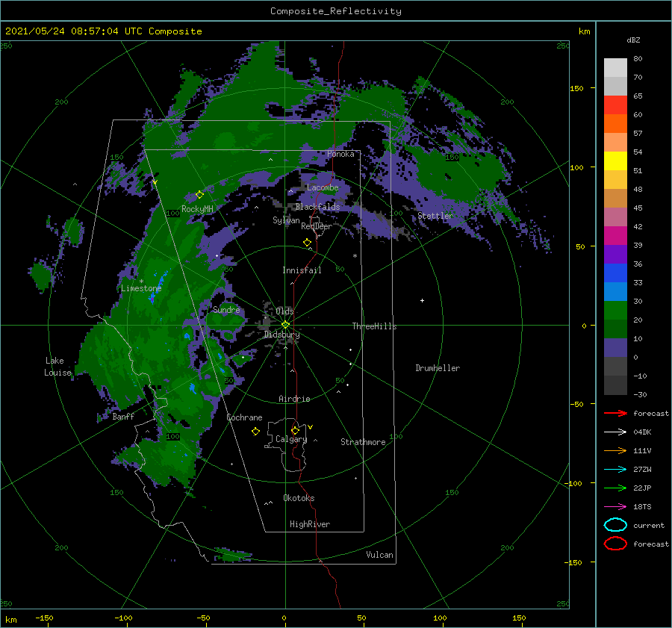Screen dimensions: 672x628
Task: Click the Didsbury city label
Action: point(281,335)
